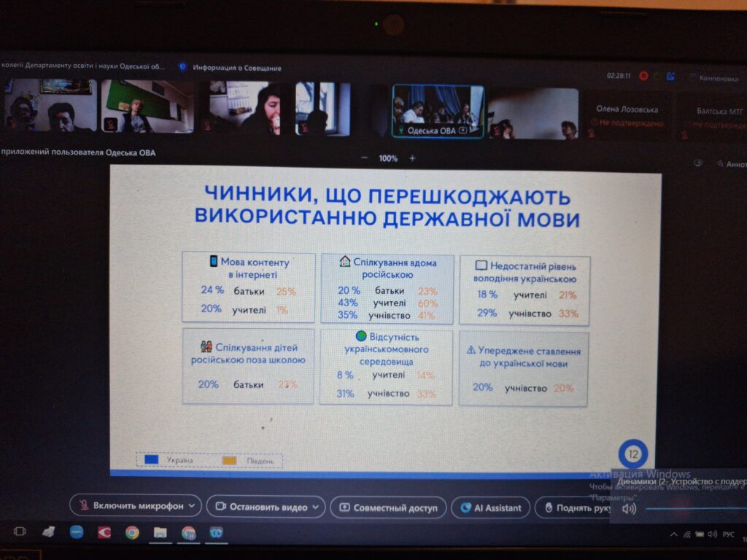747x560 pixels.
Task: Click the red recording indicator icon
Action: [x=643, y=76]
